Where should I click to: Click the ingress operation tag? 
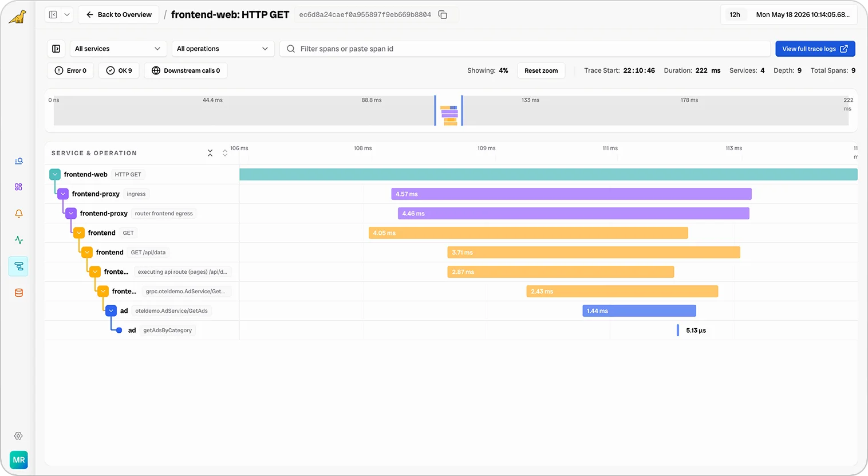(136, 194)
